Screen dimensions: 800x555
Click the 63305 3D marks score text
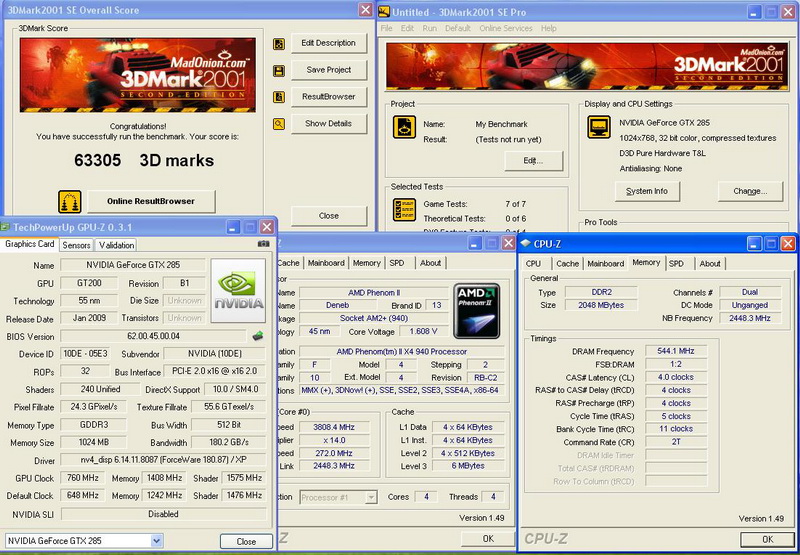[144, 161]
